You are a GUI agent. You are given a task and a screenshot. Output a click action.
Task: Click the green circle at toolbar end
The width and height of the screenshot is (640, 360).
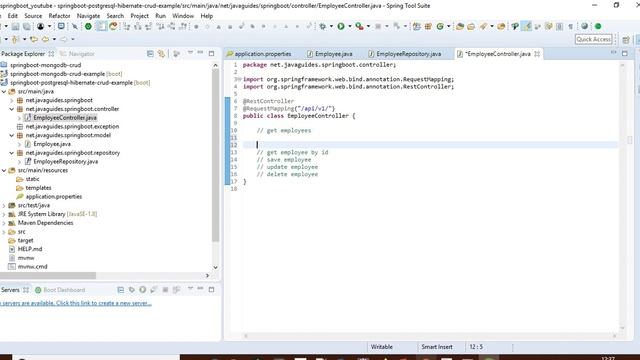point(598,27)
